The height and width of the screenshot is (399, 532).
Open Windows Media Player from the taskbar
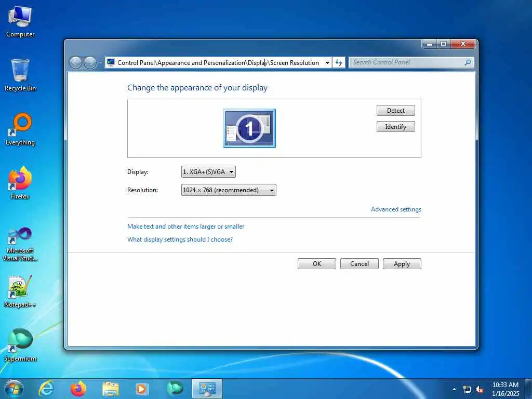click(x=142, y=389)
